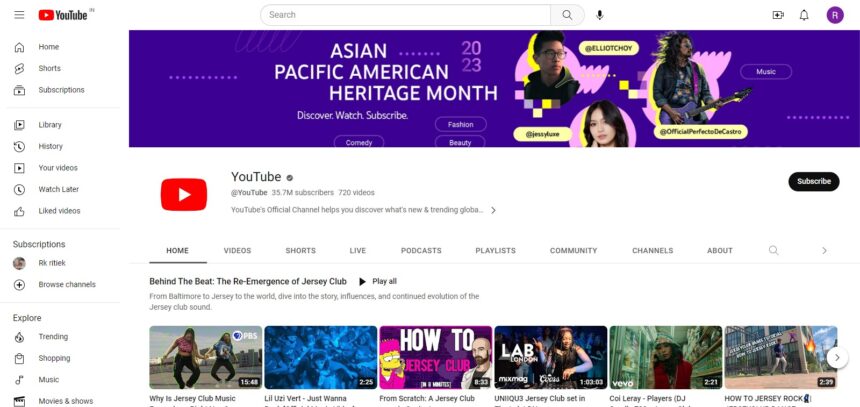Open UNIIQU3 Lab London set thumbnail
This screenshot has height=407, width=860.
(x=551, y=357)
